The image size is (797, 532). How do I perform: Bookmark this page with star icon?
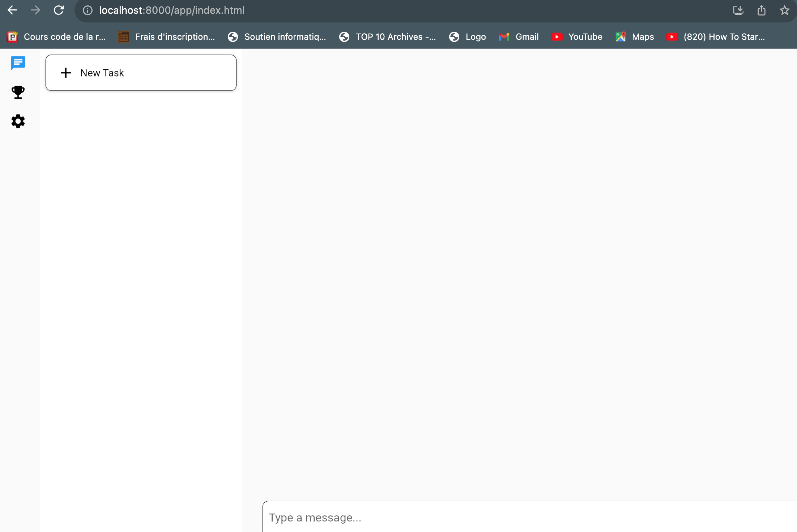[x=784, y=10]
